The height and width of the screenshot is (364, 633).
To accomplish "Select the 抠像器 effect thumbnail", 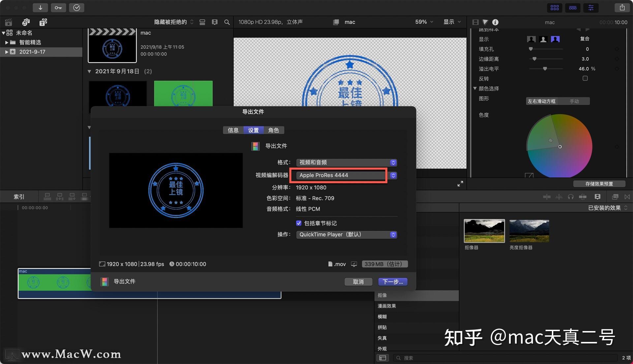I will [x=484, y=231].
